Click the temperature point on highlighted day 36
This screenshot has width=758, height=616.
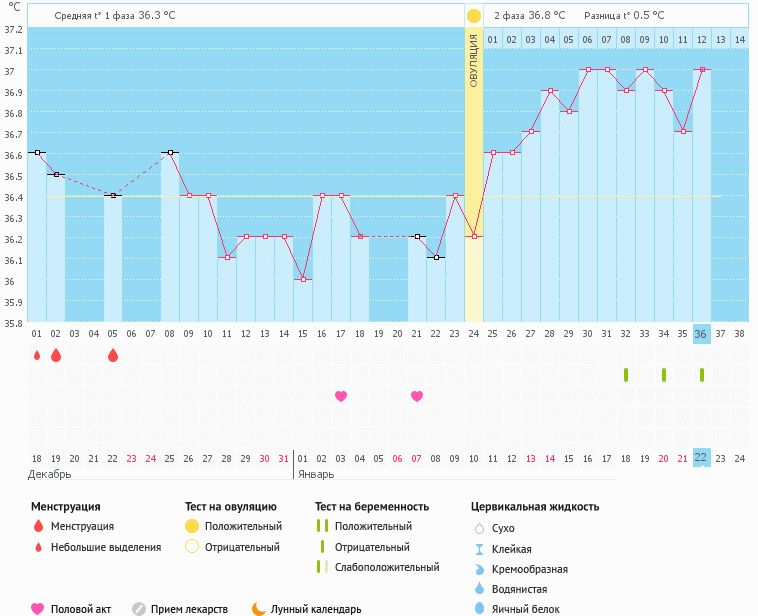point(702,69)
